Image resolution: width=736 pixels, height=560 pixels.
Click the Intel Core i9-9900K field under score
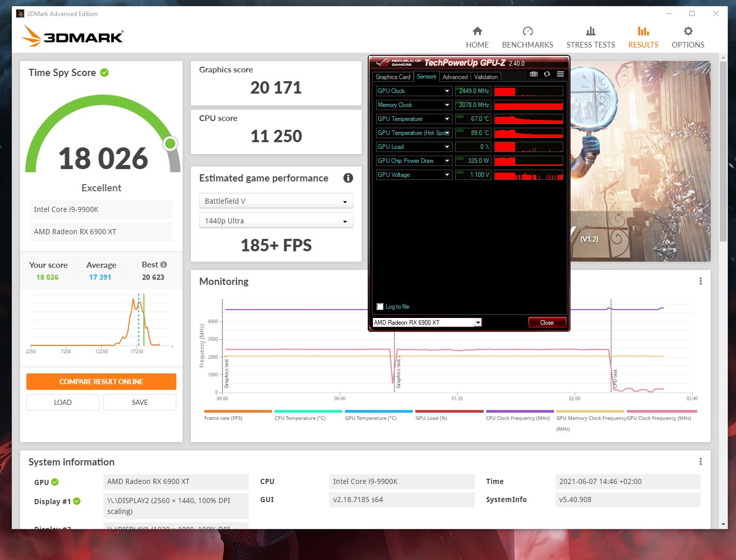(101, 209)
